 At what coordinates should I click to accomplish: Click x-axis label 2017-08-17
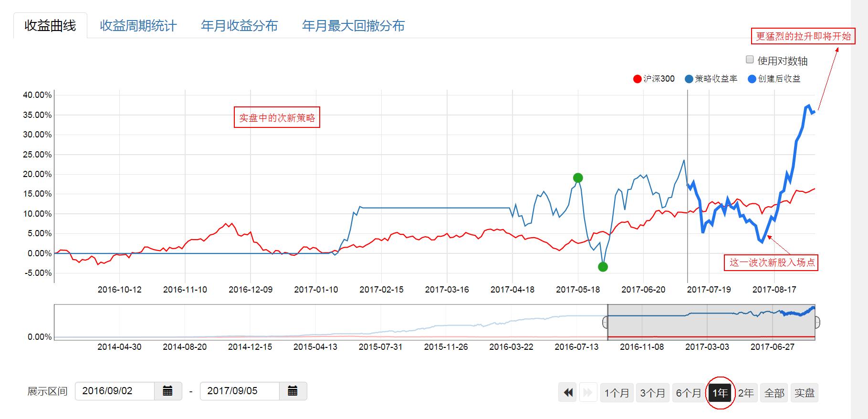[774, 290]
